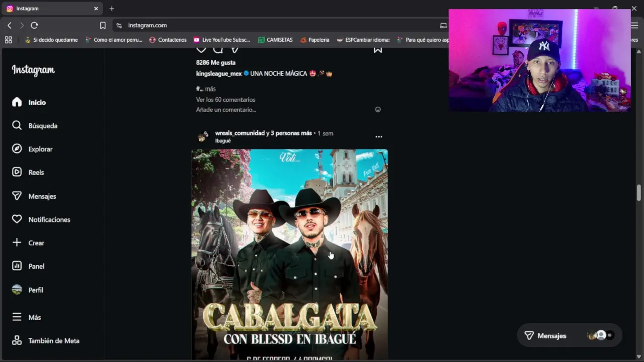Open the bookmarks apps grid icon
This screenshot has width=644, height=362.
pyautogui.click(x=8, y=40)
